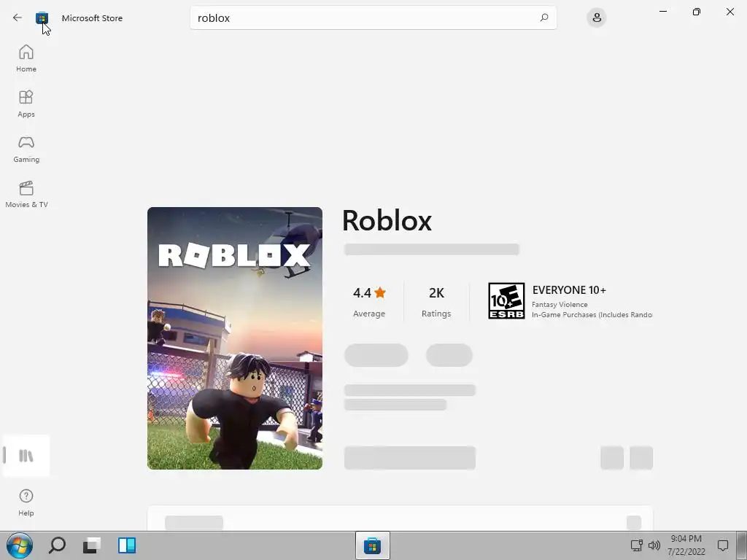Open the Apps section in sidebar
Screen dimensions: 747x560
[x=26, y=104]
